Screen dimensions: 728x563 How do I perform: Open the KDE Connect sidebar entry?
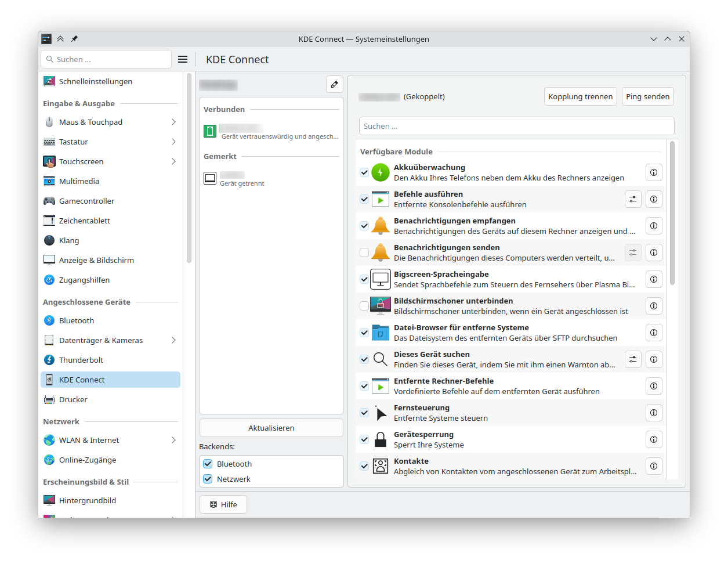point(110,380)
